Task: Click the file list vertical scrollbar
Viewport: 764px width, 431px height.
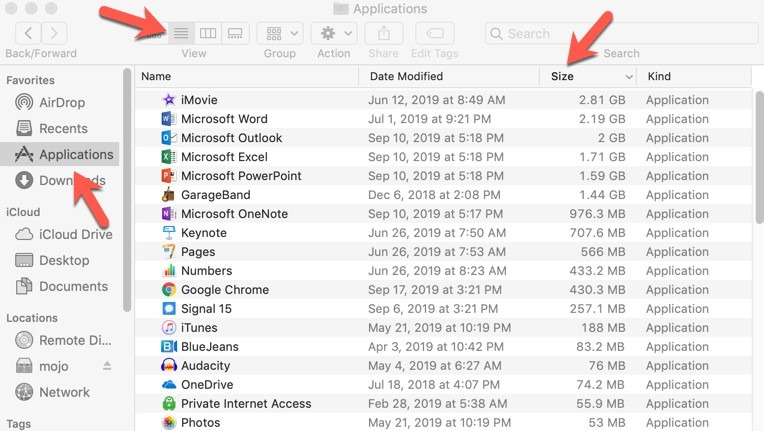Action: pyautogui.click(x=760, y=157)
